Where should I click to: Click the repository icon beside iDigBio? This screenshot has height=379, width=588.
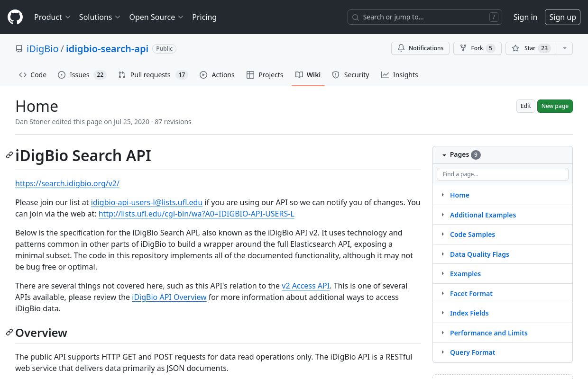click(19, 49)
